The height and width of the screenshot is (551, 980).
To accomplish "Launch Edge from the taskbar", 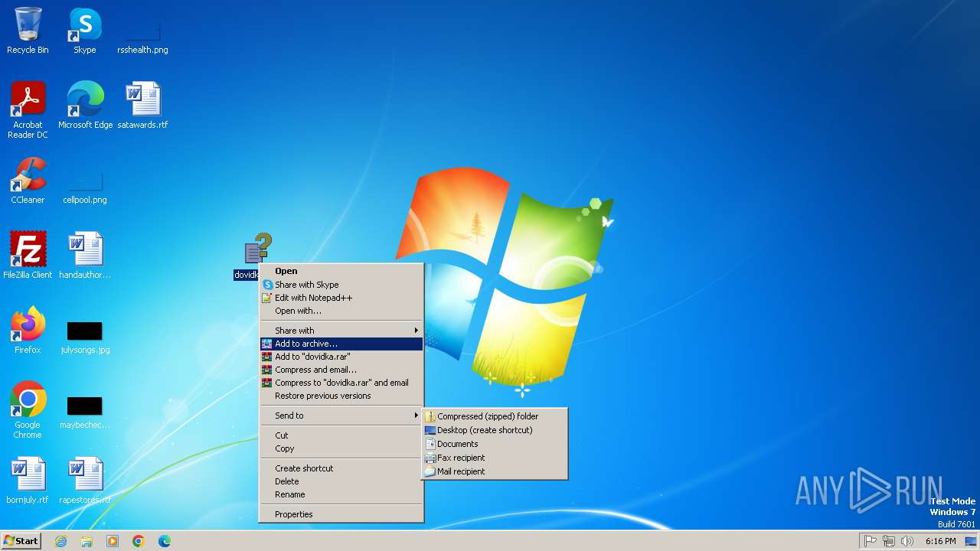I will coord(165,541).
